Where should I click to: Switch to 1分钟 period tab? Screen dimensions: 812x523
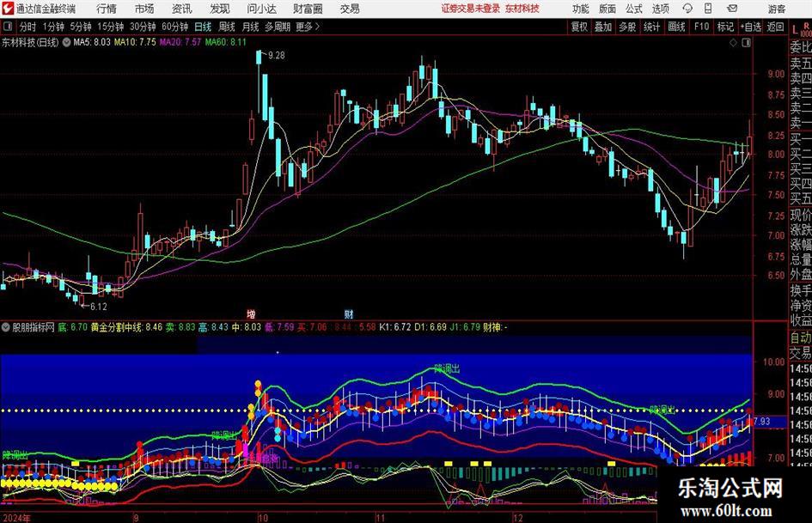click(x=52, y=27)
